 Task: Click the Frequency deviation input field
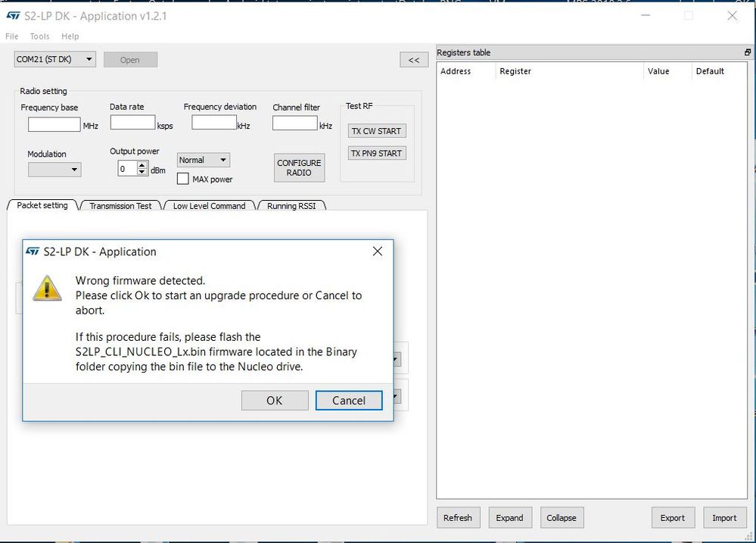click(214, 122)
